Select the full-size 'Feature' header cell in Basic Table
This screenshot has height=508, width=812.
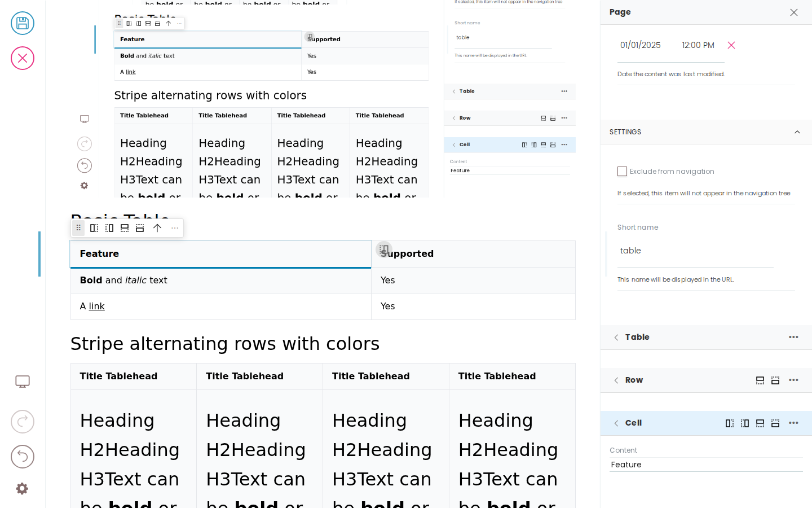(221, 254)
